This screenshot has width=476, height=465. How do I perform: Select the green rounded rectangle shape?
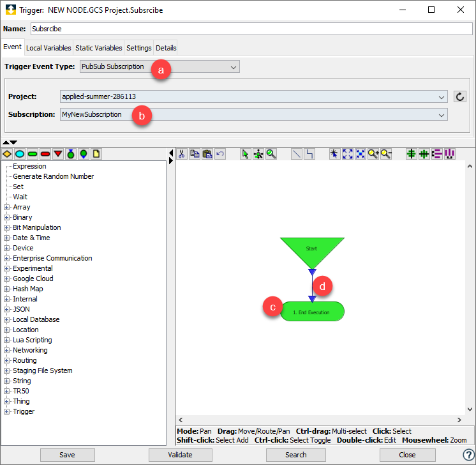pos(33,154)
